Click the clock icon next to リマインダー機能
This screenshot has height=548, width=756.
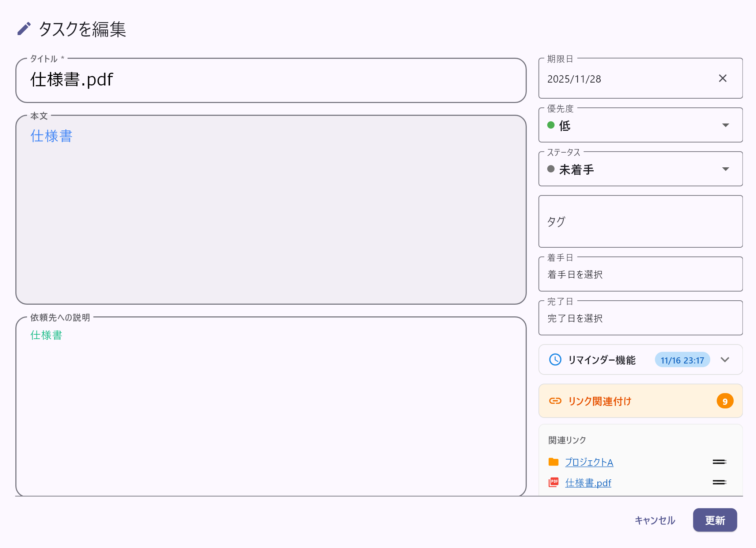555,359
